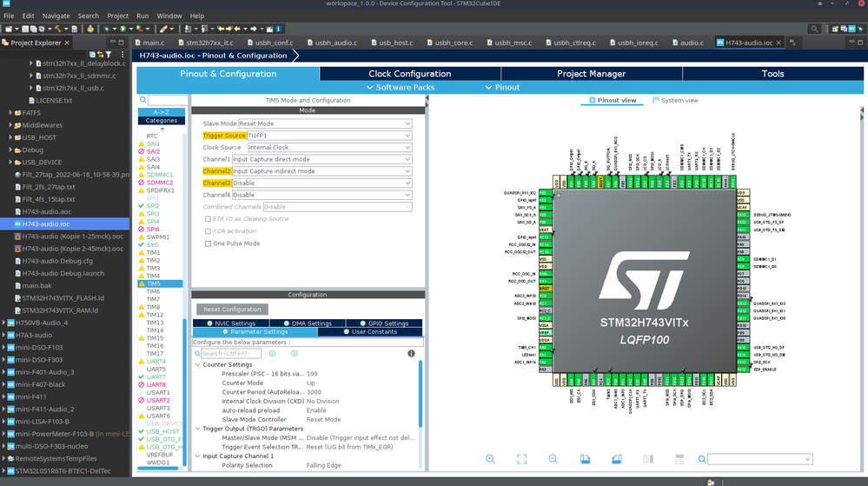Start debug with the bug icon
Viewport: 868px width, 486px height.
106,29
